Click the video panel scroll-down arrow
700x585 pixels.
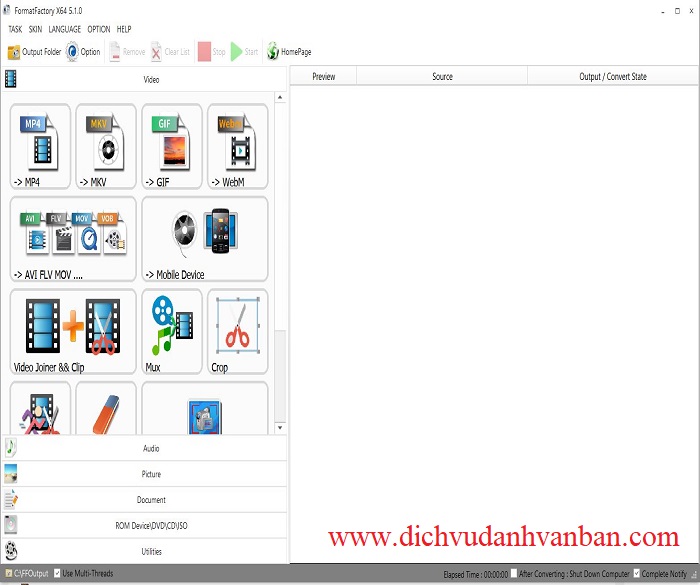pyautogui.click(x=280, y=428)
